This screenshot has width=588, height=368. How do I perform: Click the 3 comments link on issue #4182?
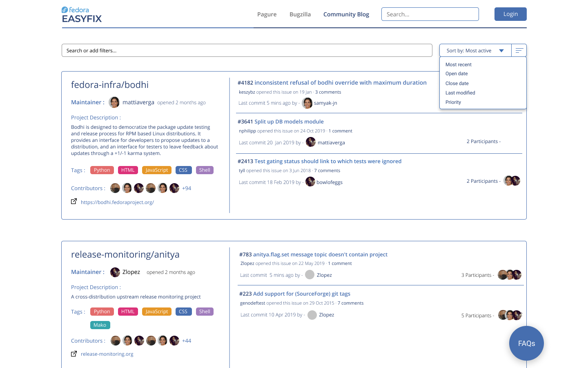(328, 92)
